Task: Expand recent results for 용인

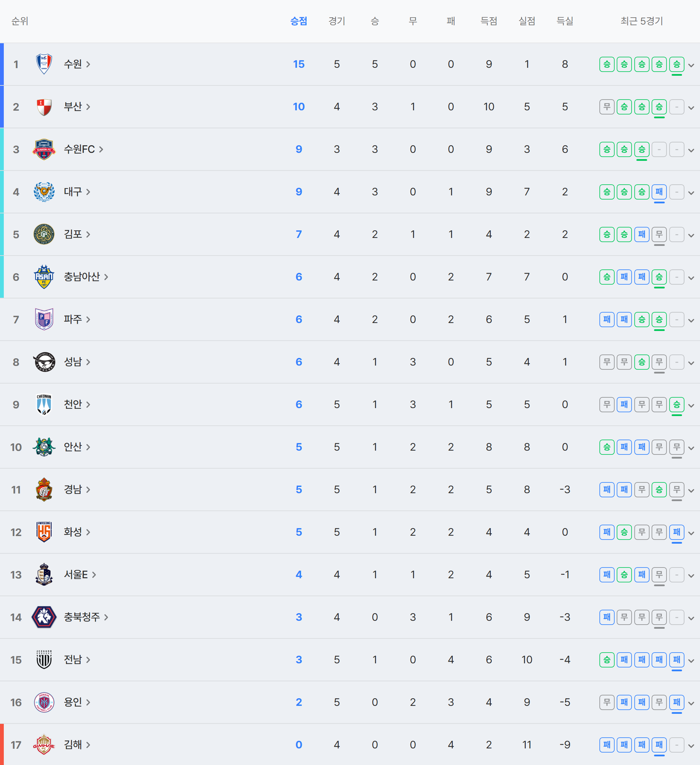Action: 691,703
